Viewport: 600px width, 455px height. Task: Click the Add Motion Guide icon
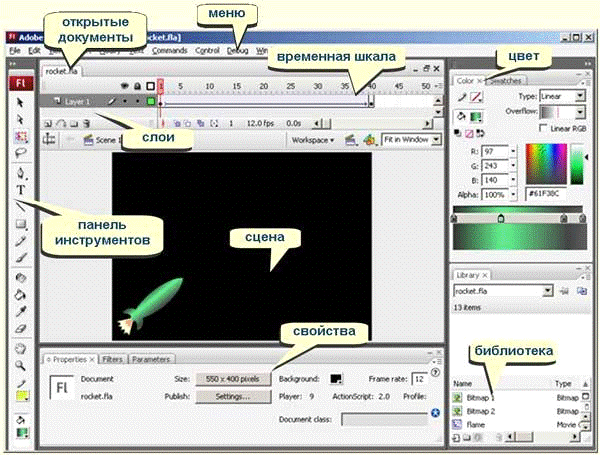coord(61,124)
